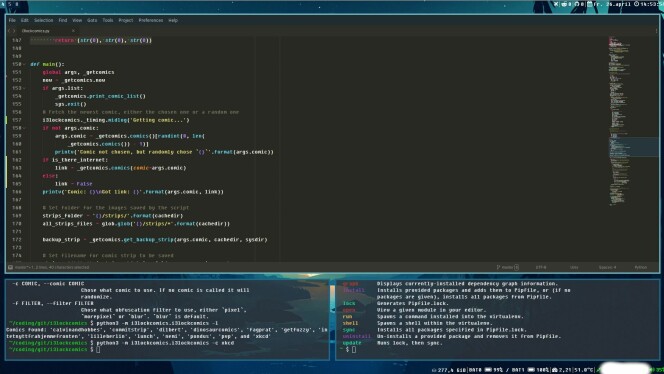Fold the 'if not args.comic' block arrow
The image size is (664, 374).
pyautogui.click(x=24, y=128)
